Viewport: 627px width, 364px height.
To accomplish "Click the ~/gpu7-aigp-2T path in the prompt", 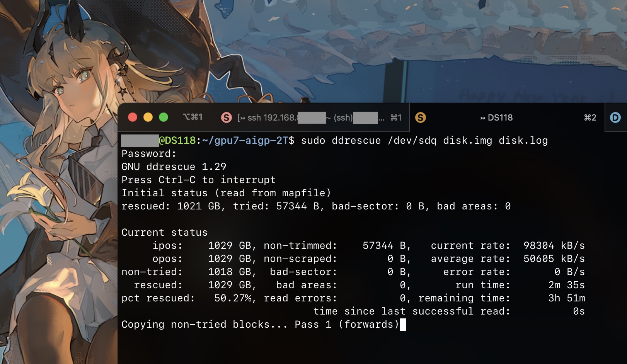I will 245,140.
